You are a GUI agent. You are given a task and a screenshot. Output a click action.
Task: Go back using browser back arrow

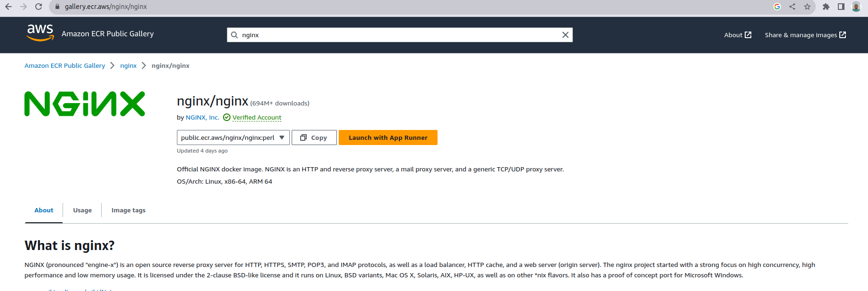tap(8, 7)
